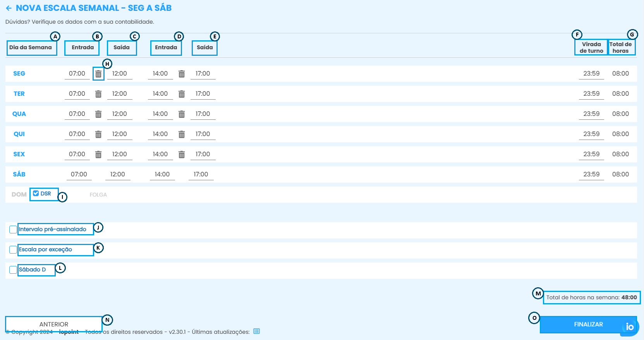This screenshot has width=644, height=340.
Task: Delete the second time interval for SEG
Action: 182,74
